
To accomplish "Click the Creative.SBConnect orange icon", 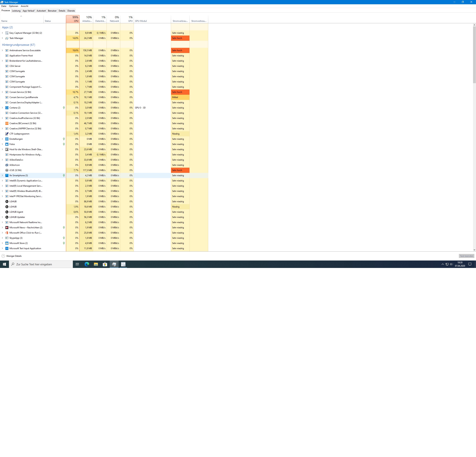I will (x=7, y=123).
